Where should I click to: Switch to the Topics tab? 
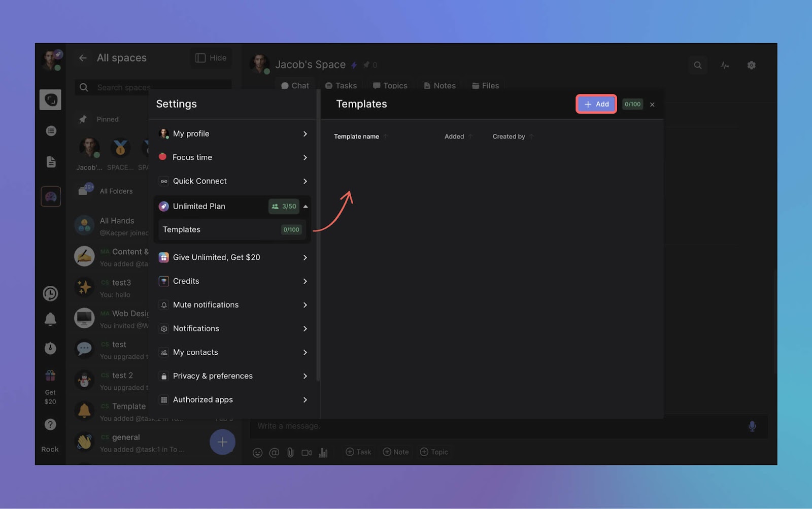[390, 86]
